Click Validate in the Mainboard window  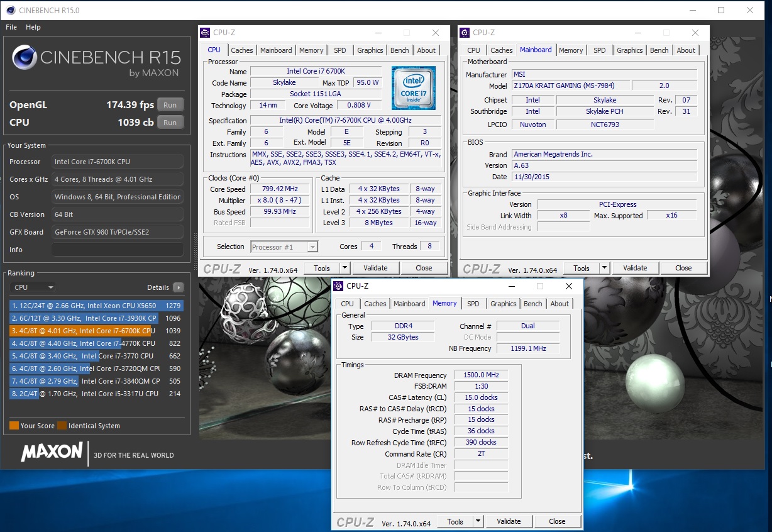tap(635, 268)
